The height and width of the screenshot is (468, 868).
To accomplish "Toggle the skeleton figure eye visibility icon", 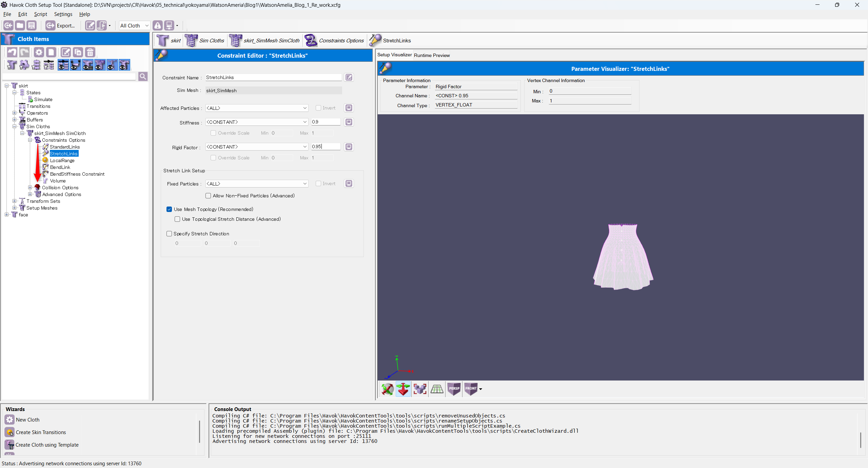I will pyautogui.click(x=112, y=65).
